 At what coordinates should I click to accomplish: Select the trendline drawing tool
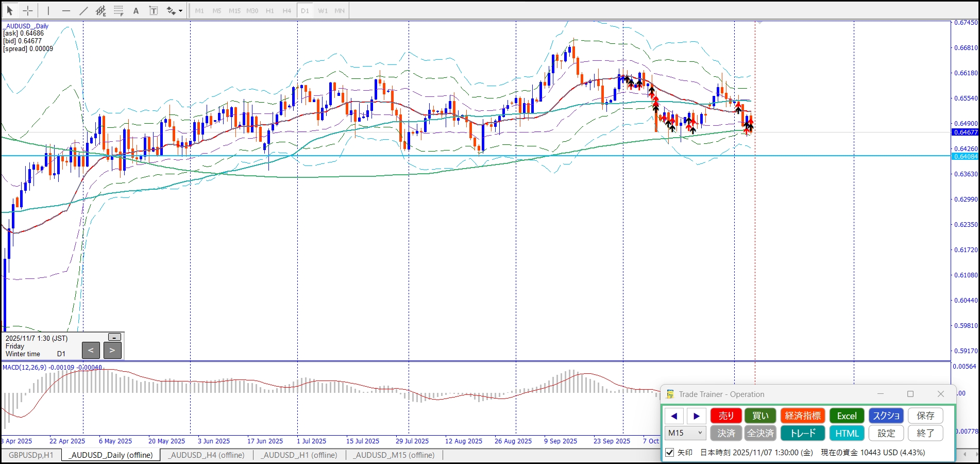coord(83,10)
